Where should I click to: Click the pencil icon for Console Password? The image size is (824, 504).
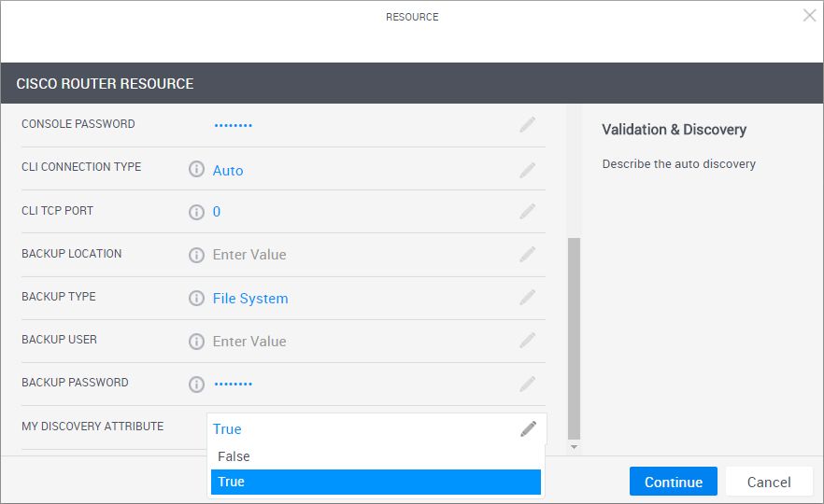coord(528,124)
